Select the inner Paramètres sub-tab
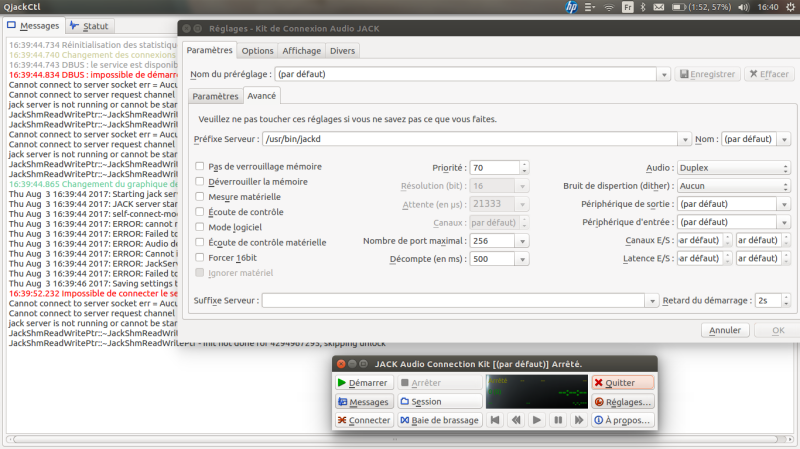Image resolution: width=800 pixels, height=449 pixels. [x=215, y=96]
